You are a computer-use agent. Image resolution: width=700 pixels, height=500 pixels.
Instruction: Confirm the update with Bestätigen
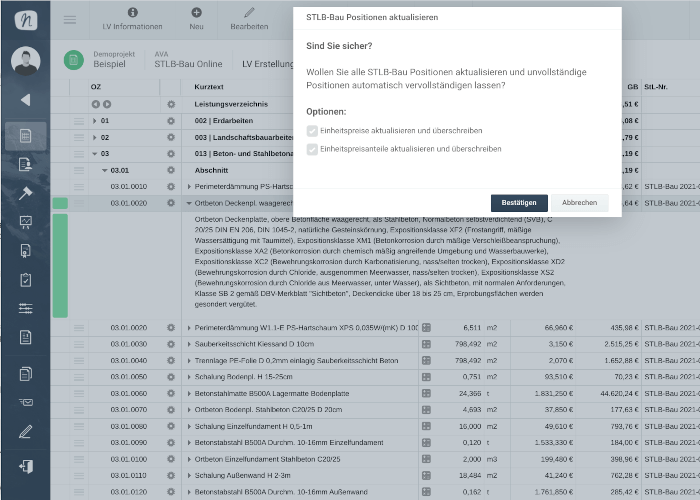[519, 203]
